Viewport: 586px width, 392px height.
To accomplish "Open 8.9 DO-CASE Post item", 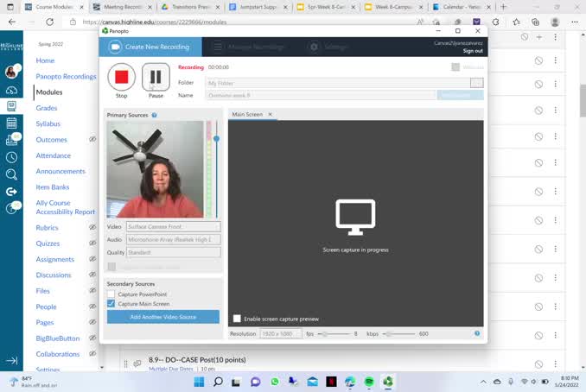I will (x=197, y=360).
